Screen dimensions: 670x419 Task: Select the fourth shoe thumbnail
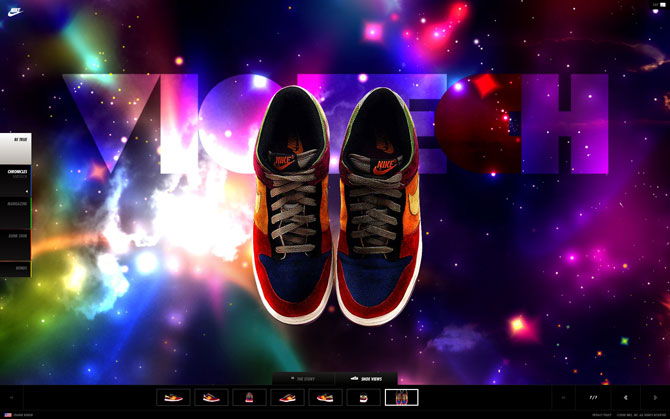(x=287, y=398)
